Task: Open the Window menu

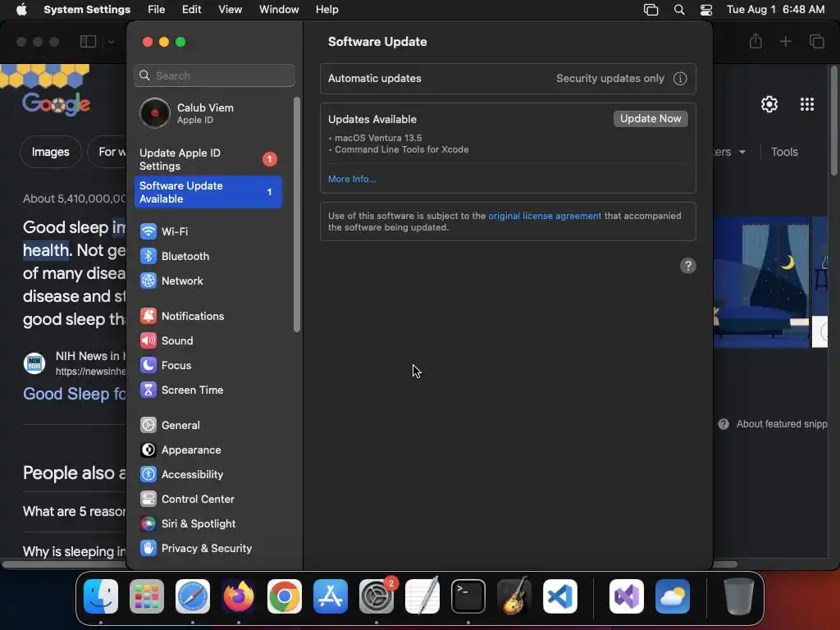Action: (279, 10)
